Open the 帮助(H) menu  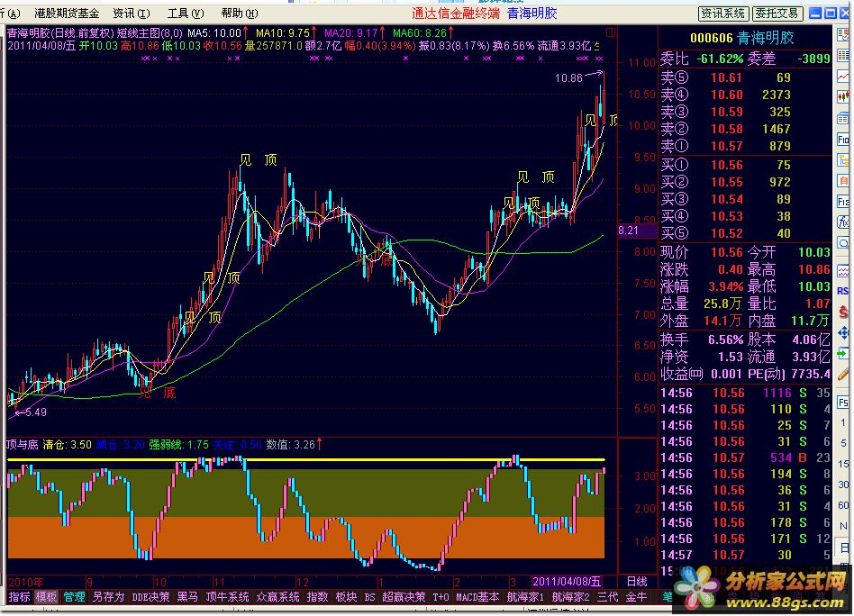[240, 14]
